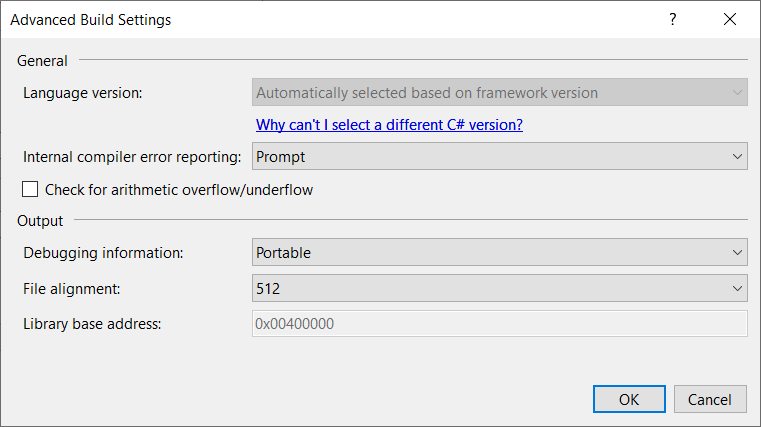Click the "Language version:" label
The image size is (761, 427).
click(83, 93)
